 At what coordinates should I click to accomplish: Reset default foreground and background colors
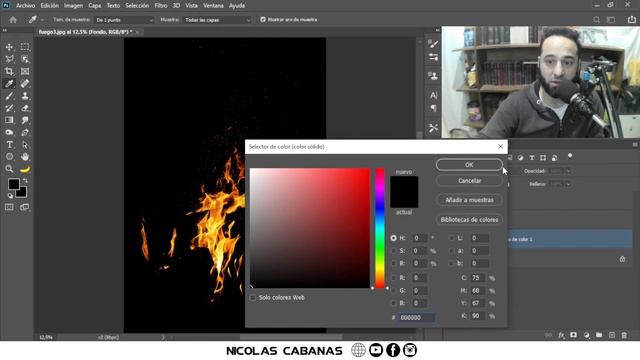tap(10, 196)
